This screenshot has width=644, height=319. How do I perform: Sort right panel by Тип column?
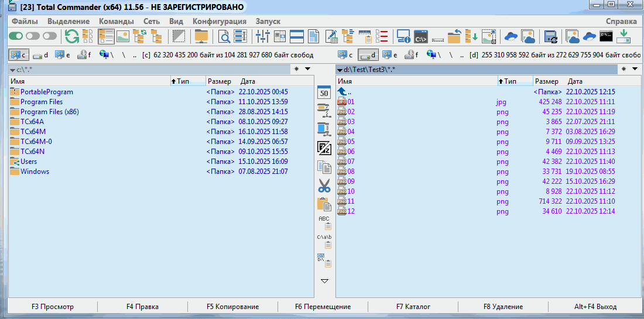point(515,81)
